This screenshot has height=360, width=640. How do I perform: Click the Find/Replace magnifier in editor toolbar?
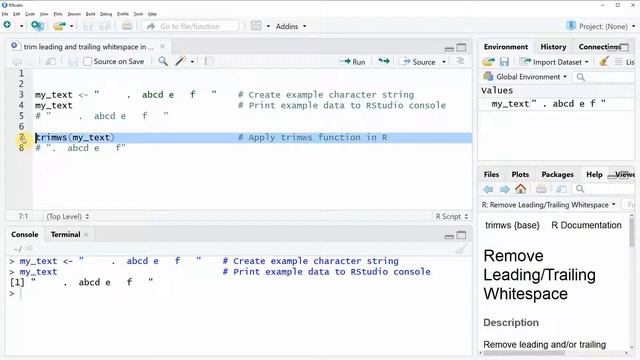tap(163, 62)
